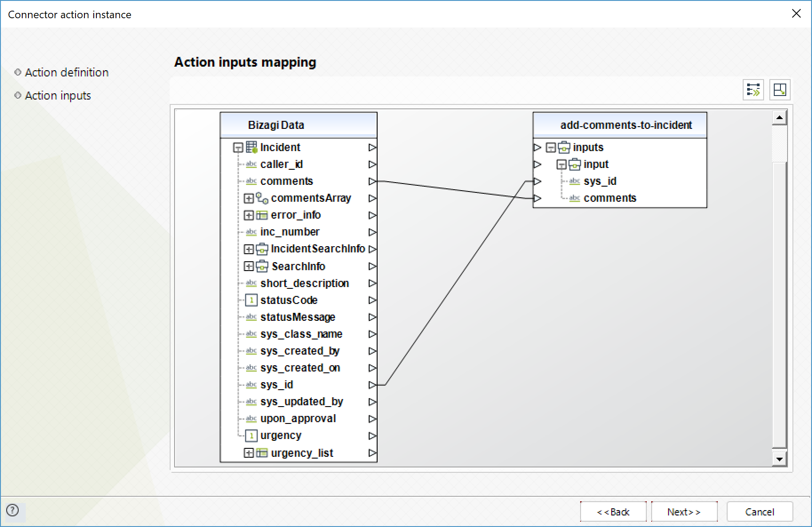Select the sys_updated_by attribute
Screen dimensions: 812x527
pyautogui.click(x=302, y=402)
